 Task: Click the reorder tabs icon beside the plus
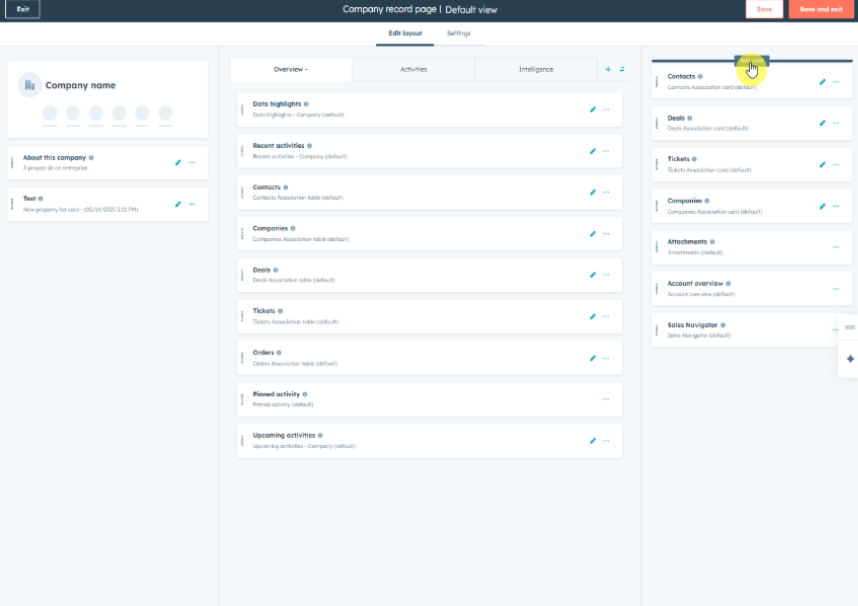pos(620,69)
